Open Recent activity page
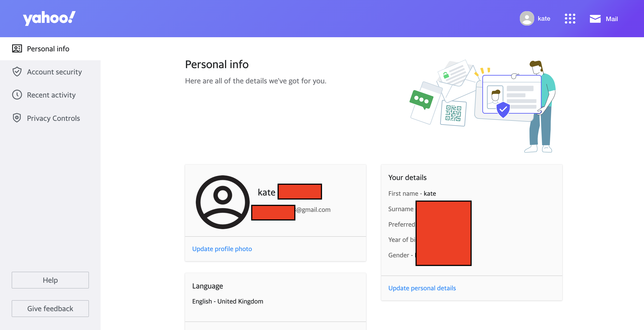Screen dimensions: 644x330 [51, 95]
